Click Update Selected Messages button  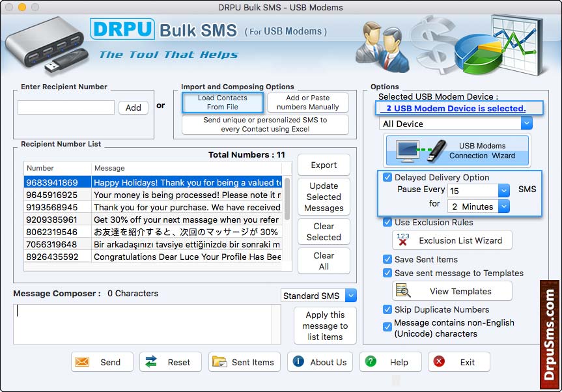pos(324,197)
